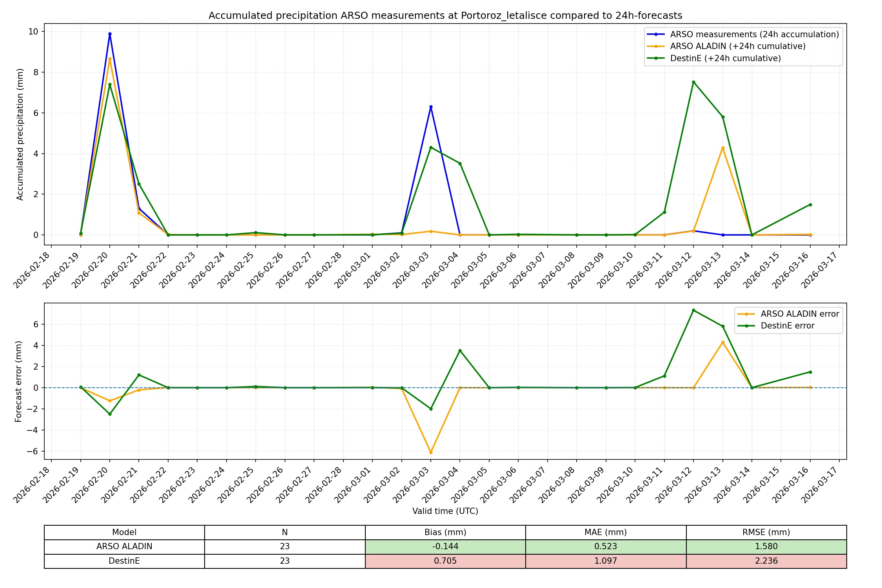Click the Model column header
Image resolution: width=882 pixels, height=588 pixels.
point(124,532)
